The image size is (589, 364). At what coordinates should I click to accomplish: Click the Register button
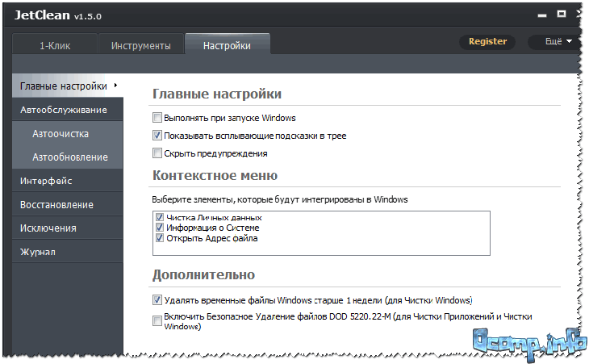487,41
